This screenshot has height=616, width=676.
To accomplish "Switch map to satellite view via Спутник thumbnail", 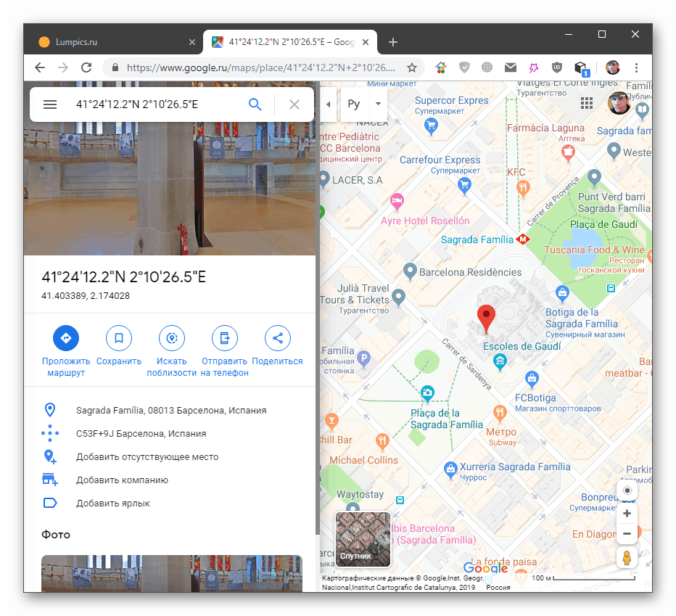I will pyautogui.click(x=362, y=538).
